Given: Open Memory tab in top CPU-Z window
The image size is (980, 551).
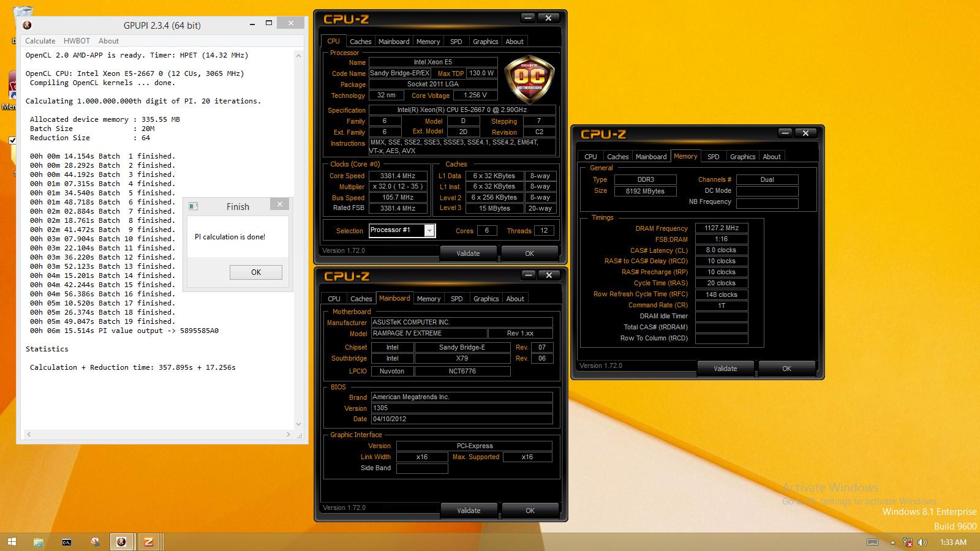Looking at the screenshot, I should (x=428, y=42).
